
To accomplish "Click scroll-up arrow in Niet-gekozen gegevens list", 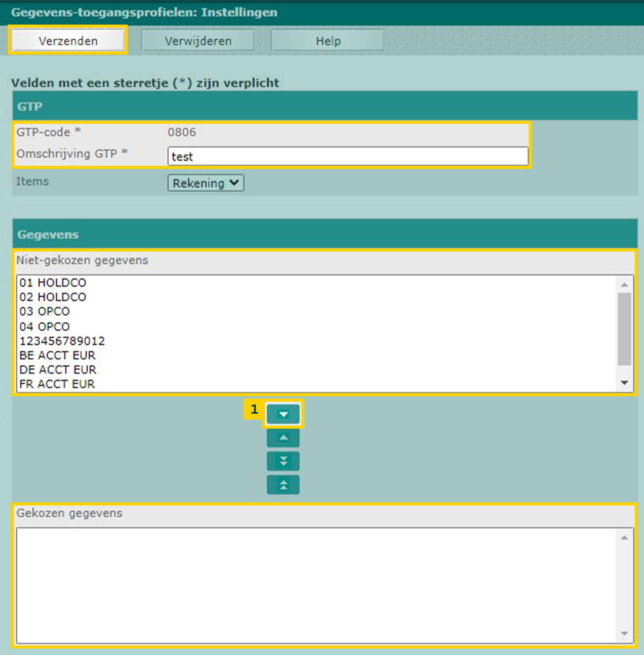I will [624, 285].
